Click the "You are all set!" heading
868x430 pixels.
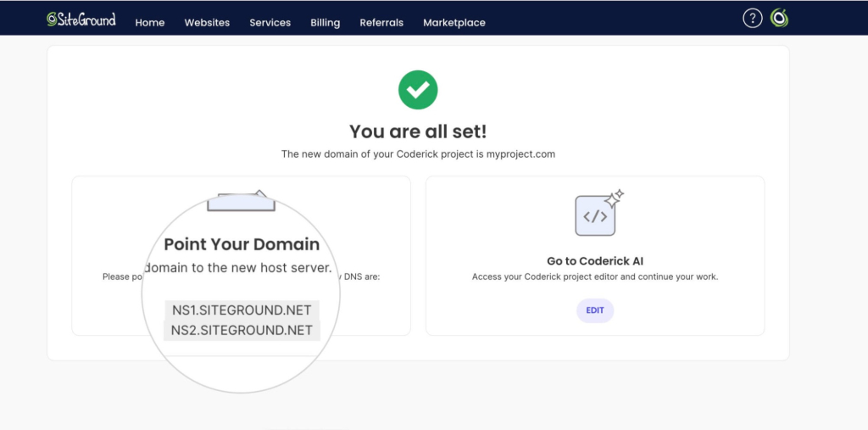tap(418, 131)
